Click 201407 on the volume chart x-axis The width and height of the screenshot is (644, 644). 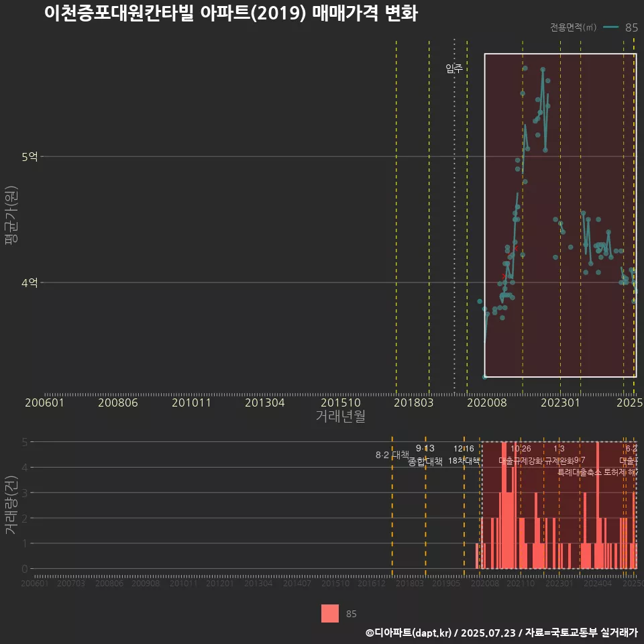click(297, 583)
